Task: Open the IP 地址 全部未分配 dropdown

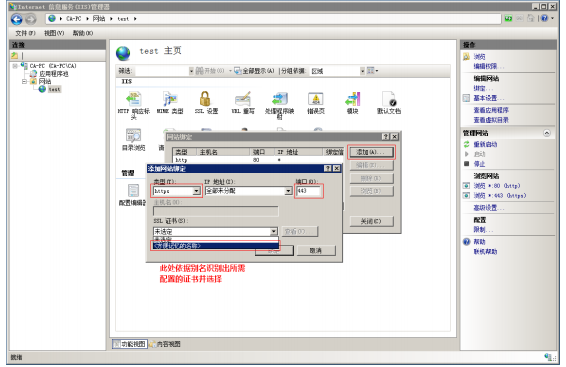Action: tap(288, 191)
